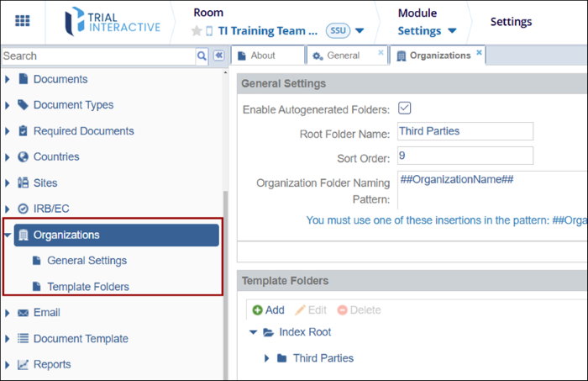Screen dimensions: 588x381
Task: Expand the Document Types tree item
Action: pos(8,105)
